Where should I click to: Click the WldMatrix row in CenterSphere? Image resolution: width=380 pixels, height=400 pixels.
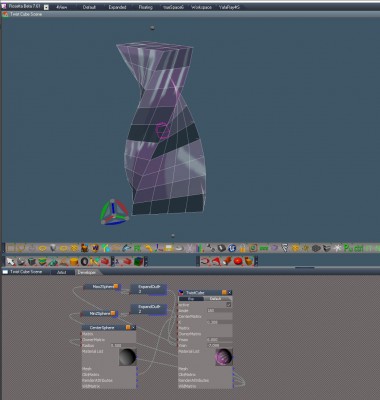pos(109,386)
